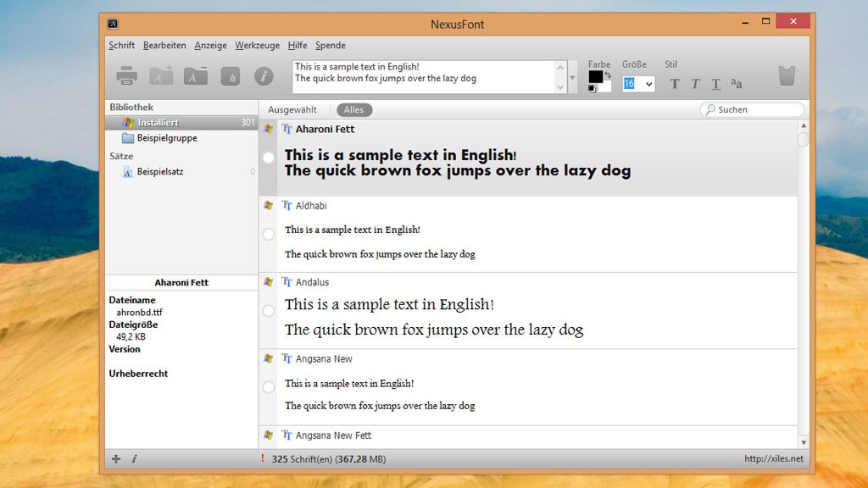Toggle underline style icon

715,84
